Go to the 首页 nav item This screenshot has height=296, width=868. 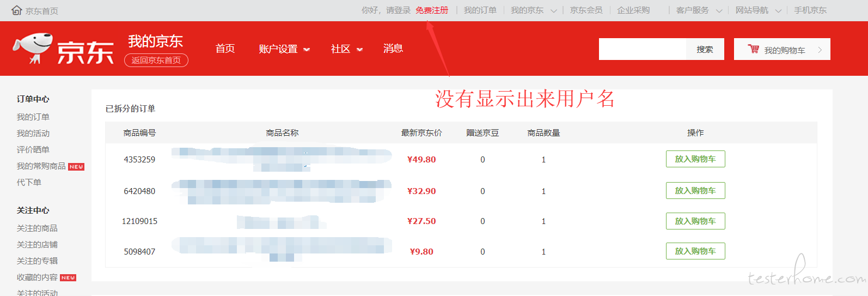pos(225,49)
